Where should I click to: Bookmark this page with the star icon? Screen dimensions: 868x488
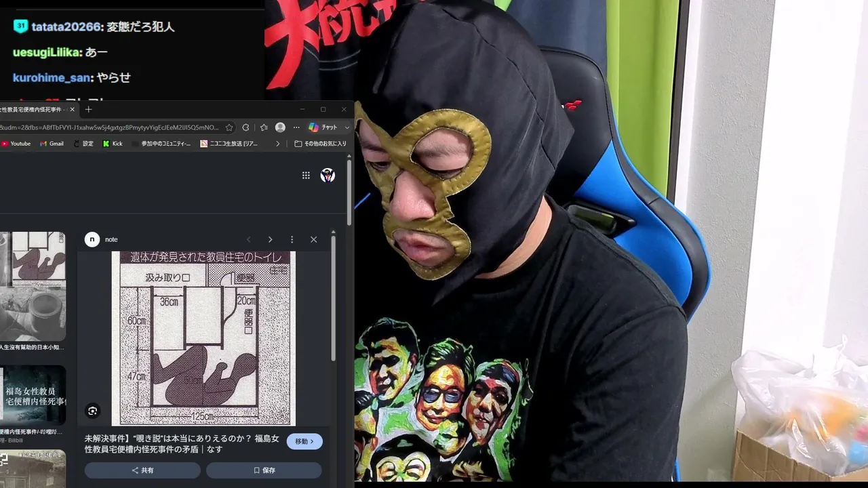click(229, 127)
